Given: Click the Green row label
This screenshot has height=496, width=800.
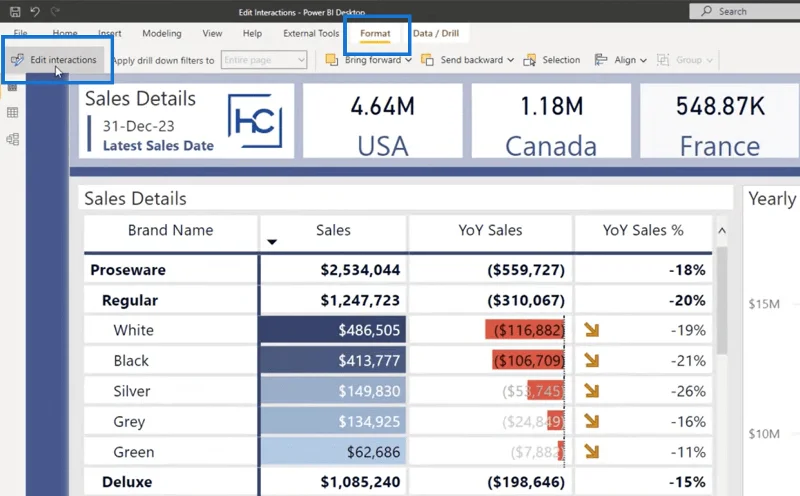Looking at the screenshot, I should (x=134, y=452).
